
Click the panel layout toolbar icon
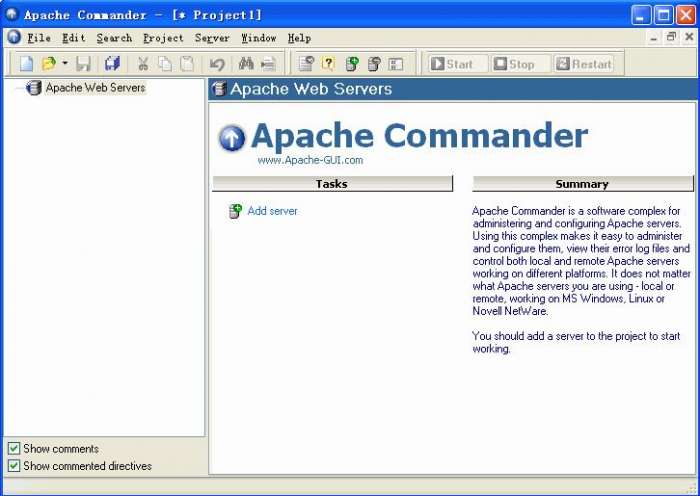click(396, 64)
